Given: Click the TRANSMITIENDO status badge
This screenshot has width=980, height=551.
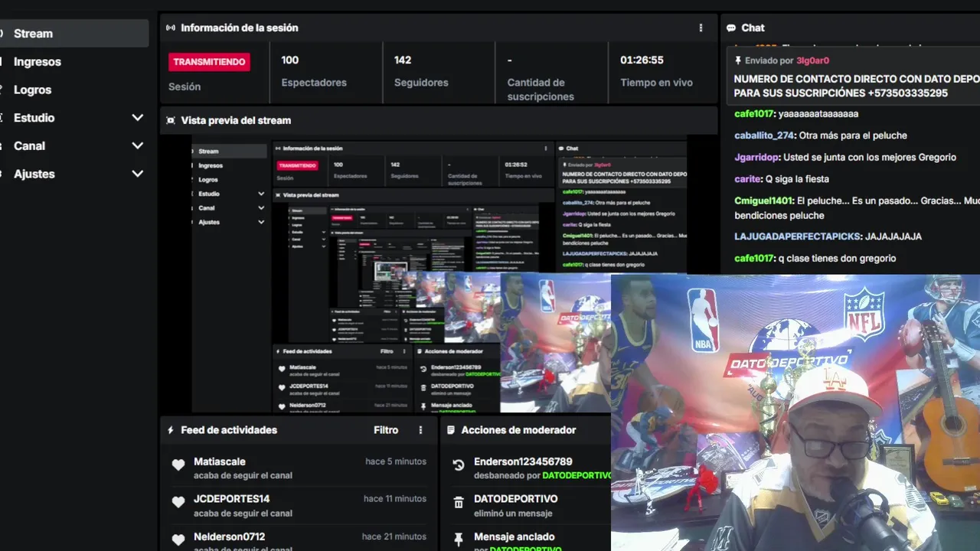Looking at the screenshot, I should tap(209, 62).
